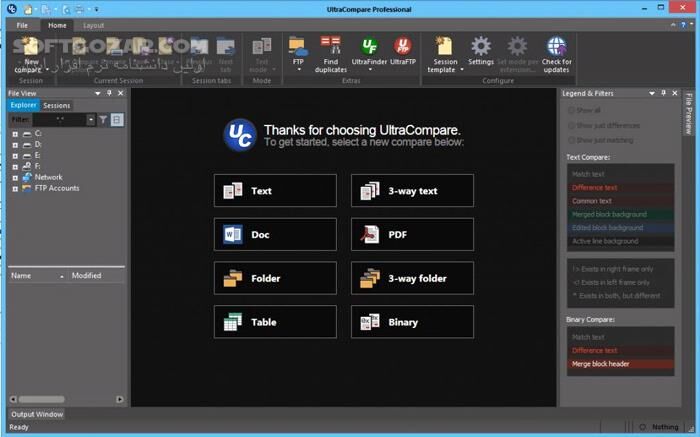Click the Network icon in explorer tree

coord(27,177)
